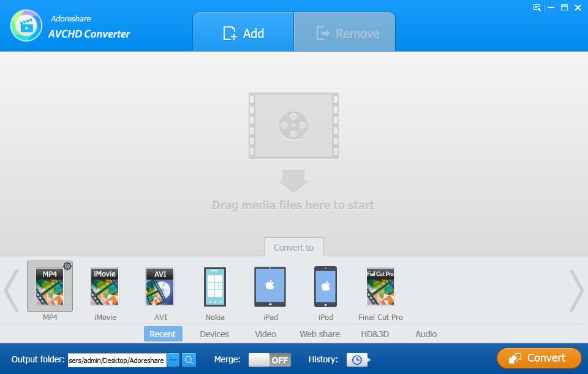The height and width of the screenshot is (374, 588).
Task: Click the Output folder path field
Action: pos(117,360)
